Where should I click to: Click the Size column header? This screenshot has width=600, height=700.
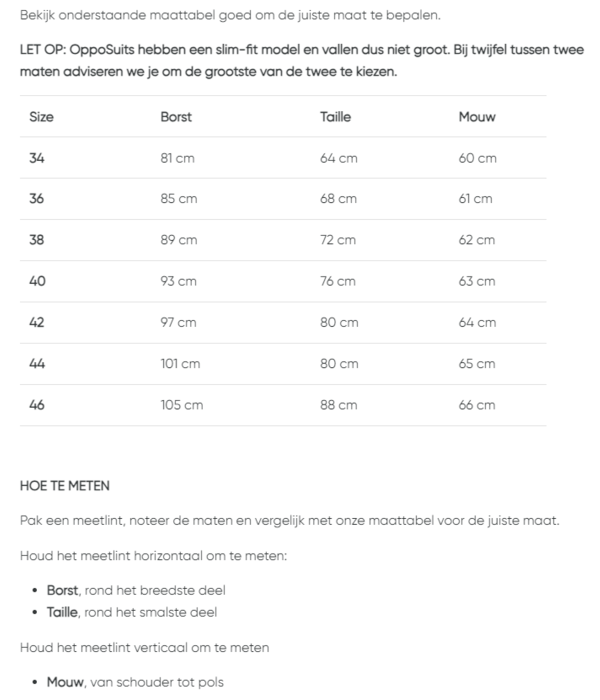[41, 117]
